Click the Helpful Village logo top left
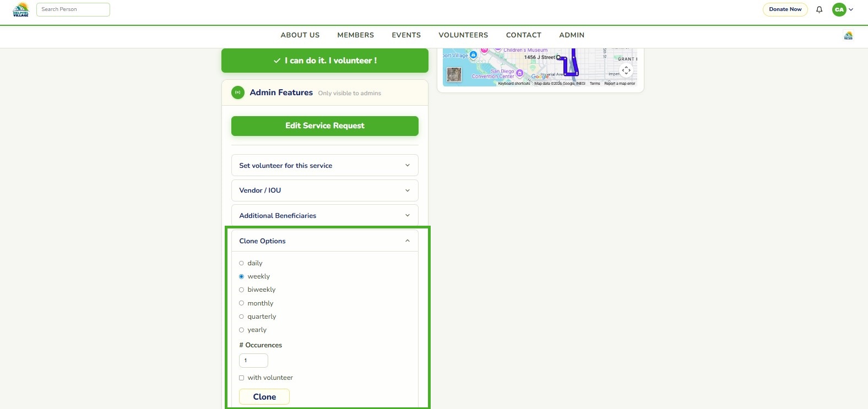Viewport: 868px width, 409px height. [21, 9]
